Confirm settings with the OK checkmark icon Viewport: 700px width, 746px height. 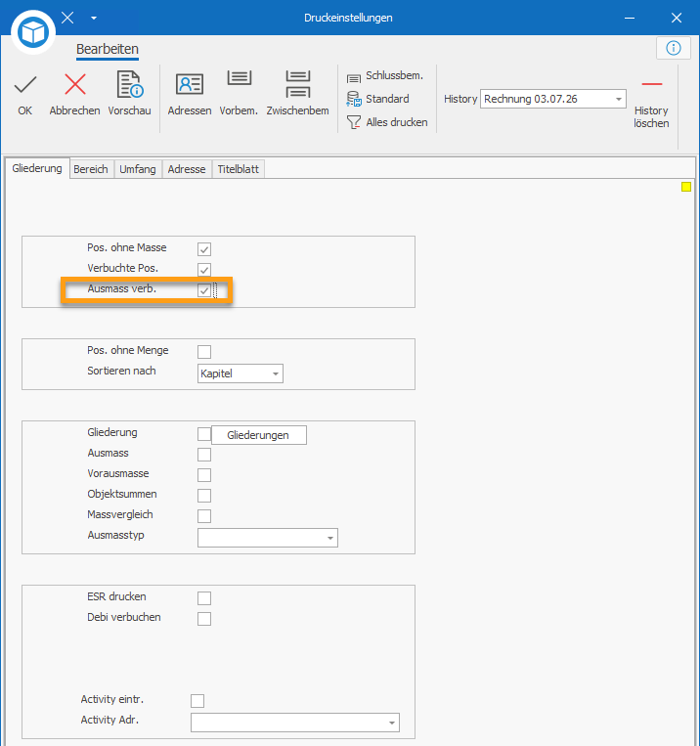click(x=25, y=85)
